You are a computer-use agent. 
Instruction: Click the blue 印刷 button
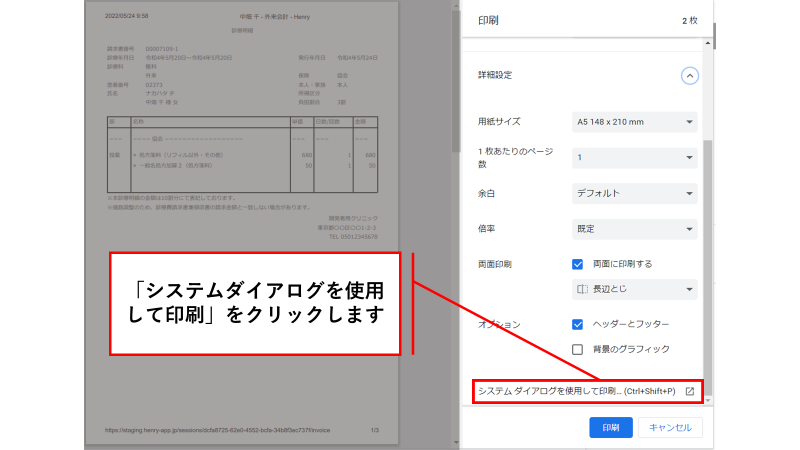(x=611, y=428)
